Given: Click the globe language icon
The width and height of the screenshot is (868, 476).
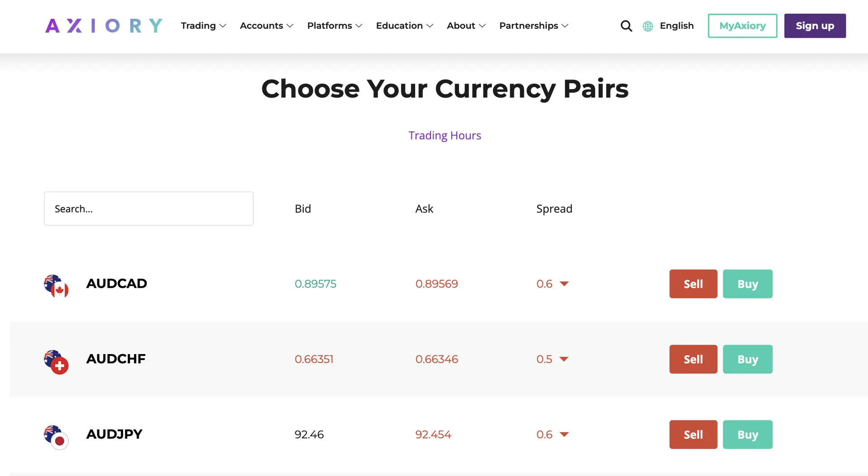Looking at the screenshot, I should pyautogui.click(x=648, y=26).
